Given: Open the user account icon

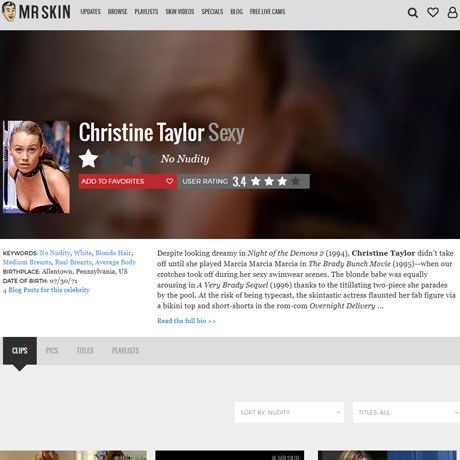Looking at the screenshot, I should [x=452, y=12].
